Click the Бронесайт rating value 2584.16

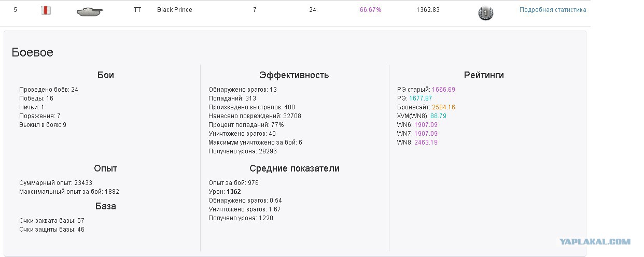pos(443,107)
